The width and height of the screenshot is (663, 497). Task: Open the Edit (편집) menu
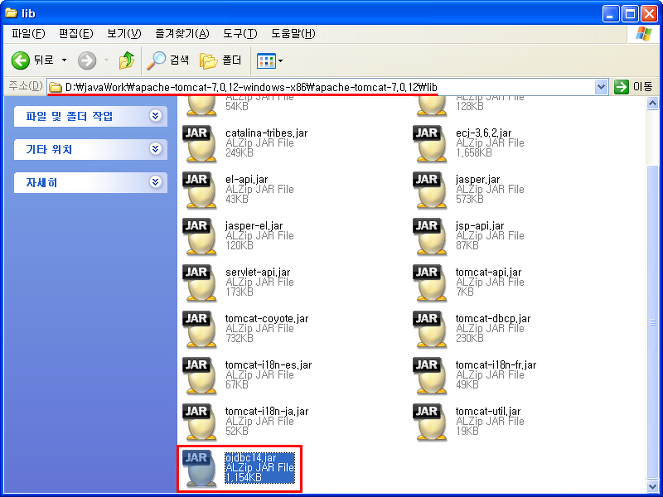coord(76,33)
